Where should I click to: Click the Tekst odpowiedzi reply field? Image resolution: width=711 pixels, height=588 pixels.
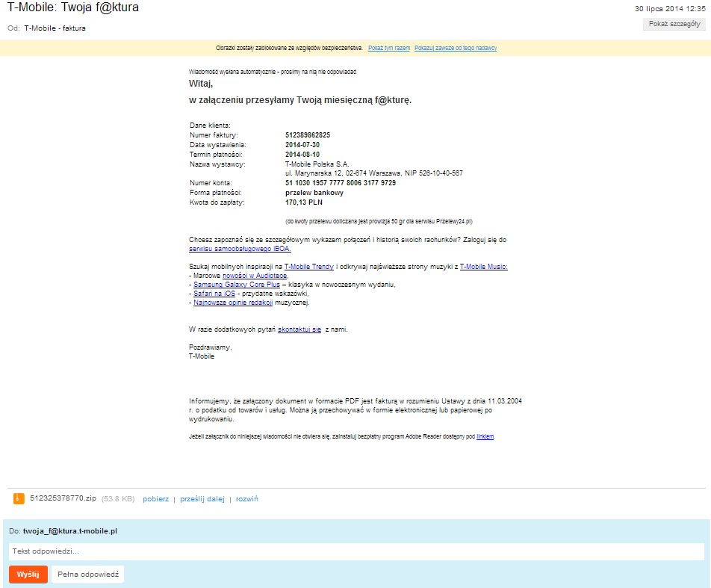click(356, 551)
